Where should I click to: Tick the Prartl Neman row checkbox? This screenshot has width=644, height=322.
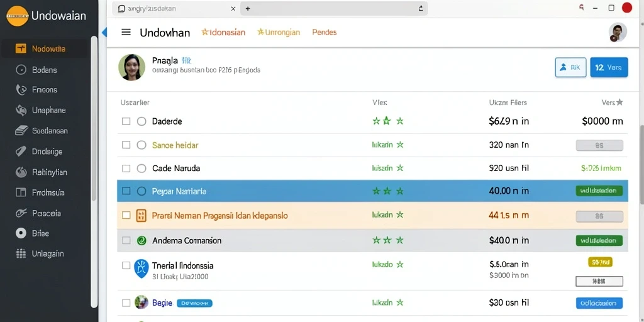126,215
